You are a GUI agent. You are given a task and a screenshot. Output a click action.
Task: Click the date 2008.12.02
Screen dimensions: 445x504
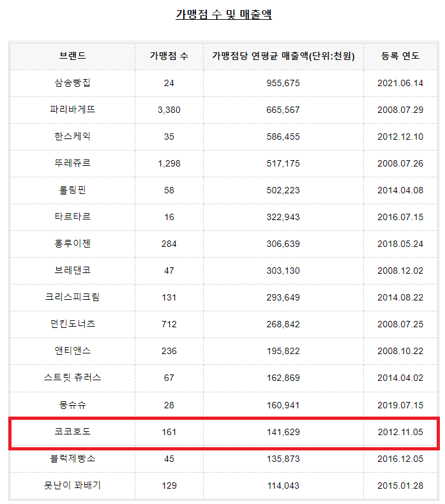[x=400, y=271]
